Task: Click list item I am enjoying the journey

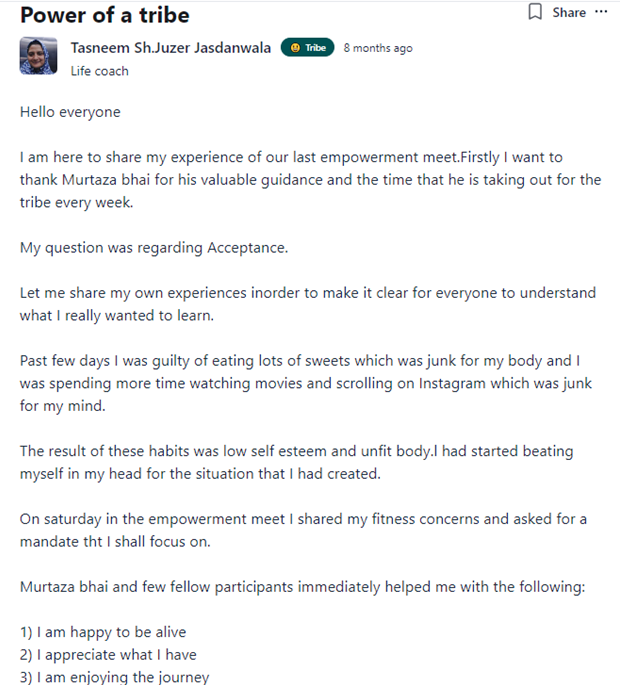Action: (114, 677)
